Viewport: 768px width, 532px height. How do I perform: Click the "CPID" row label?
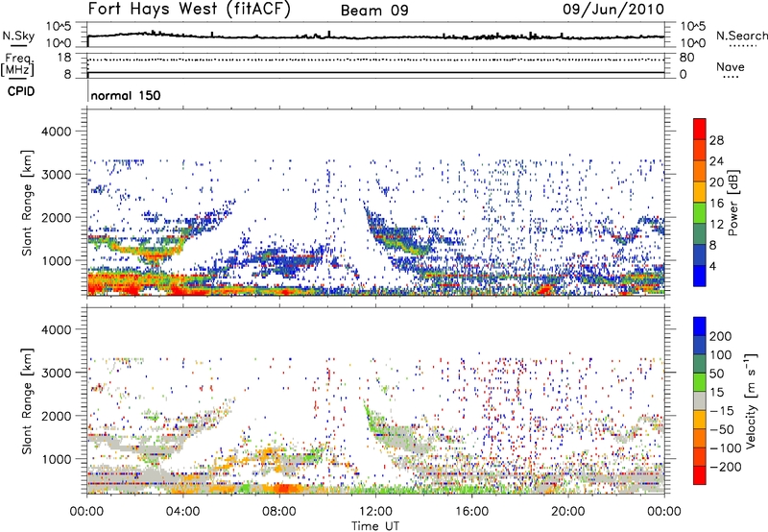21,91
